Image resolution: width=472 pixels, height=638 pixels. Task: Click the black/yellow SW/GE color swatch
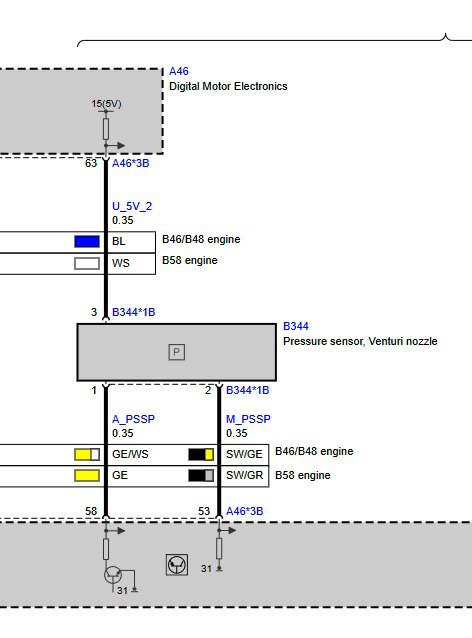pyautogui.click(x=201, y=454)
